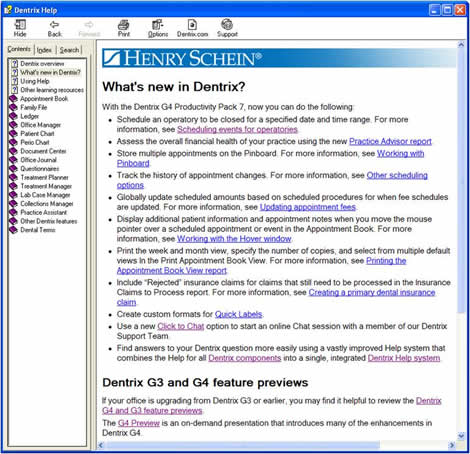This screenshot has height=454, width=470.
Task: Click the book icon beside Office Journal
Action: [x=13, y=160]
